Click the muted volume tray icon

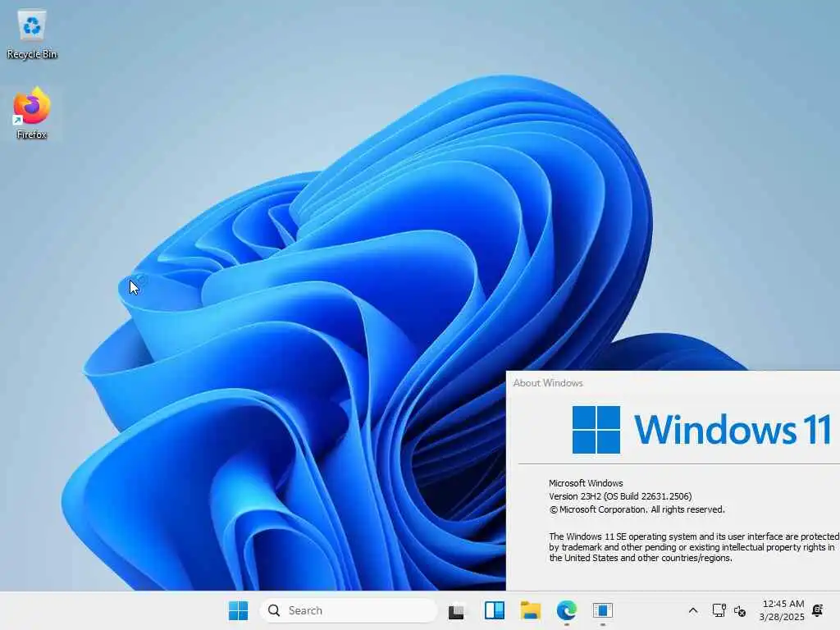(x=740, y=610)
